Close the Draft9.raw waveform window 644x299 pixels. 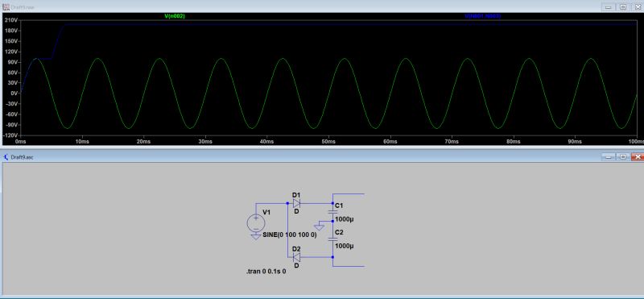point(637,7)
